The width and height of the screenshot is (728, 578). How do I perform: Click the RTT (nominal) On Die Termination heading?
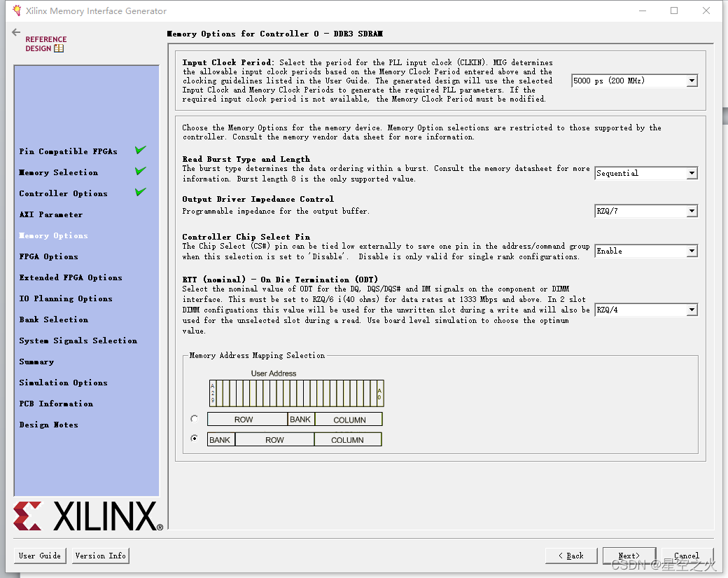(x=280, y=280)
